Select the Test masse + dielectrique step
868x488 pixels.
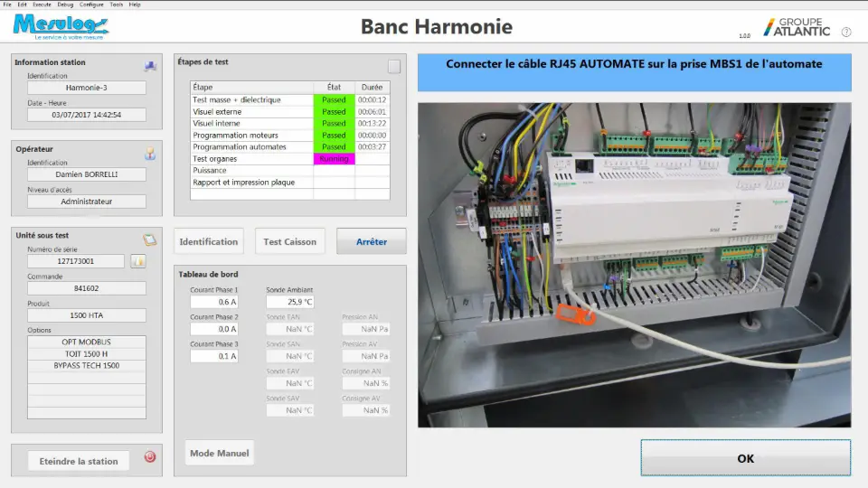tap(290, 99)
